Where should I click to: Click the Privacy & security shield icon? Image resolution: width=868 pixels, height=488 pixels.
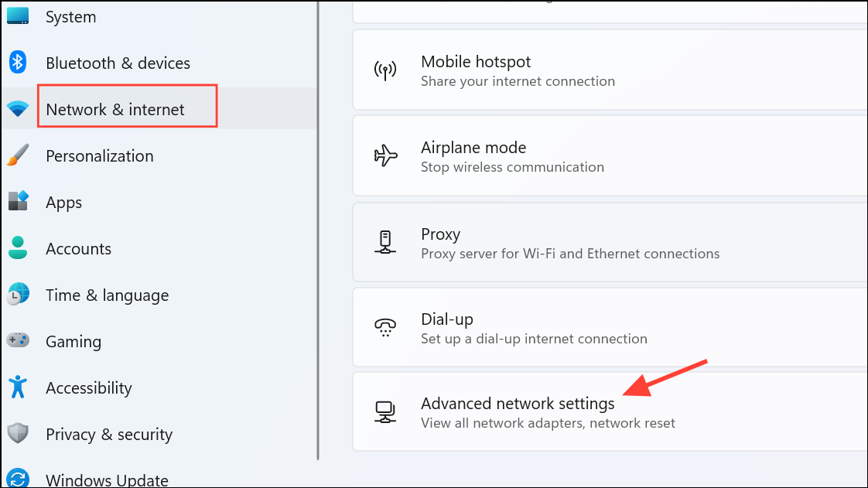click(x=18, y=433)
